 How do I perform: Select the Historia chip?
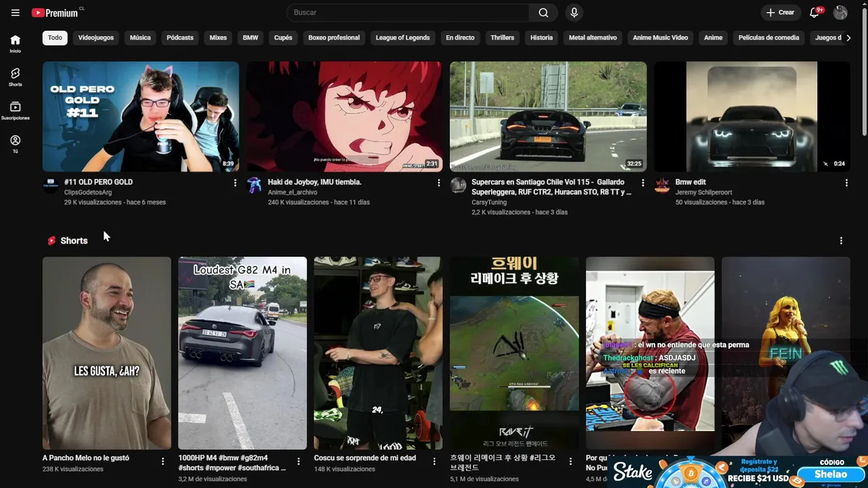click(x=541, y=38)
